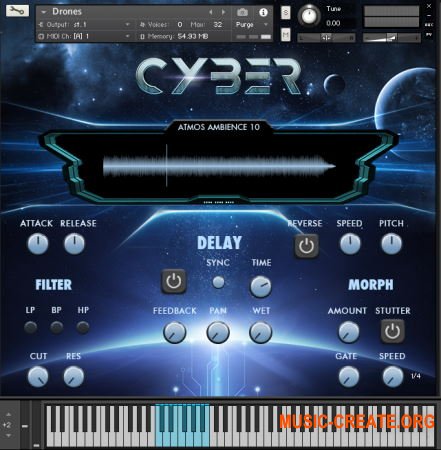Screen dimensions: 441x450
Task: Select the BP filter type
Action: coord(57,327)
